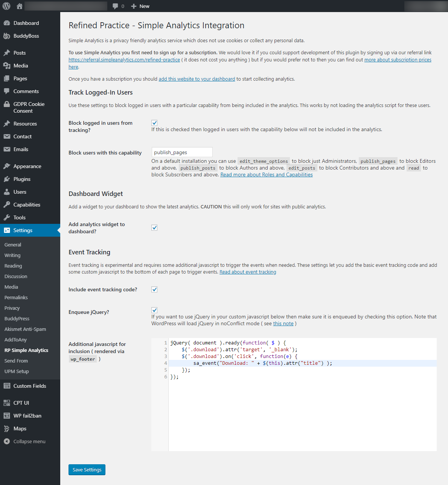Select RP Simple Analytics submenu item
Image resolution: width=448 pixels, height=485 pixels.
26,350
